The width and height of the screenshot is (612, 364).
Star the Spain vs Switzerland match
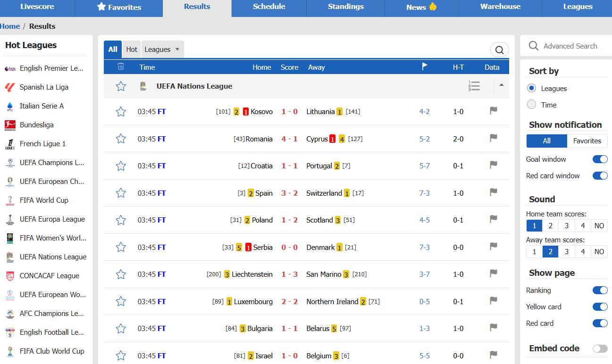point(121,193)
